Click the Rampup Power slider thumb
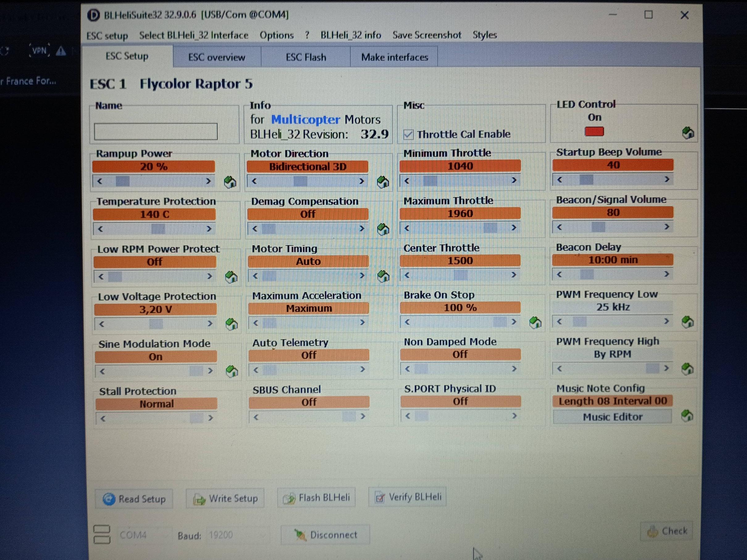Viewport: 747px width, 560px height. click(122, 181)
